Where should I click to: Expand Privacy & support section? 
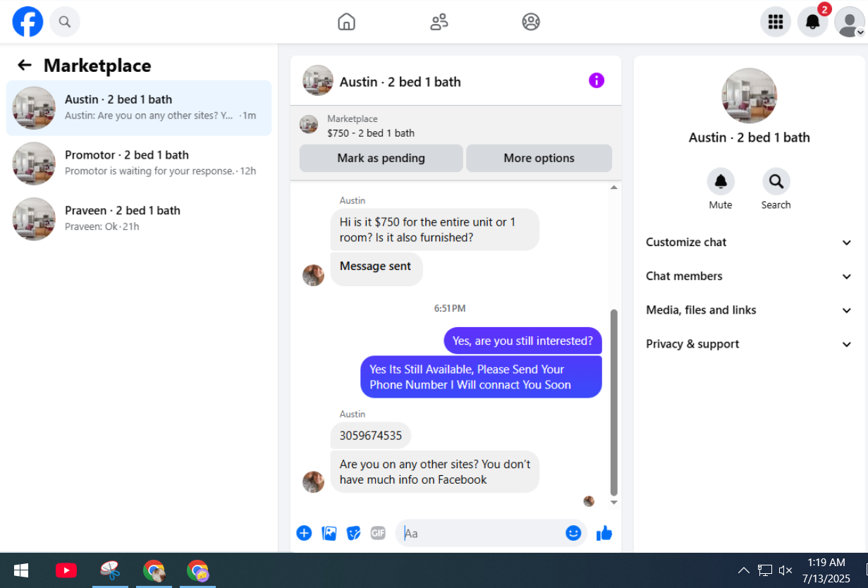pos(750,344)
